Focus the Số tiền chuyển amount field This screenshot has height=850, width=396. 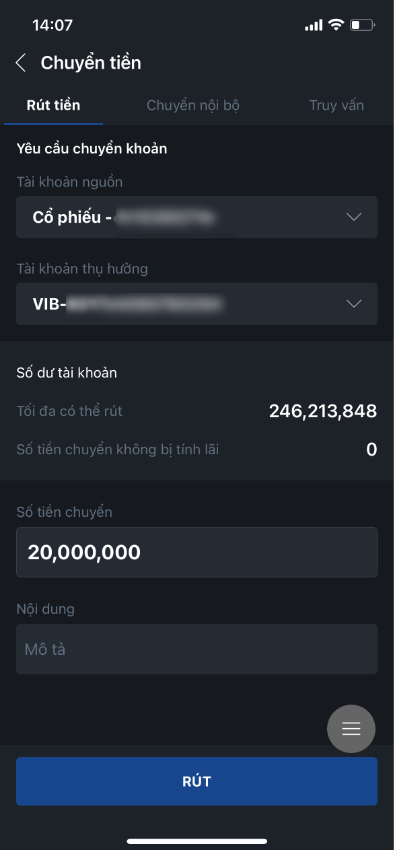[197, 552]
